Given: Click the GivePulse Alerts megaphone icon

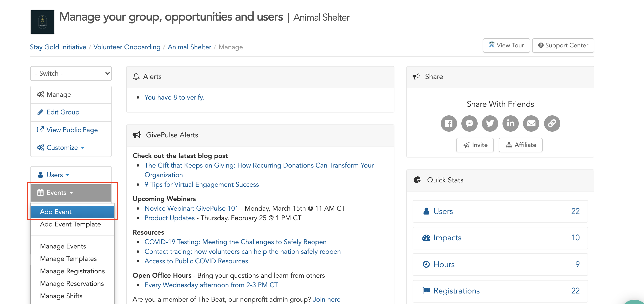Looking at the screenshot, I should pyautogui.click(x=137, y=135).
